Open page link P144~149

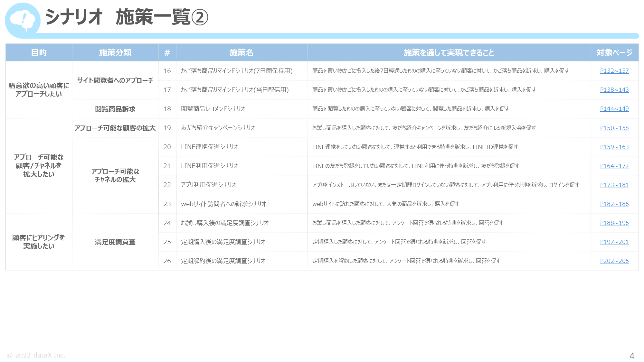[614, 109]
